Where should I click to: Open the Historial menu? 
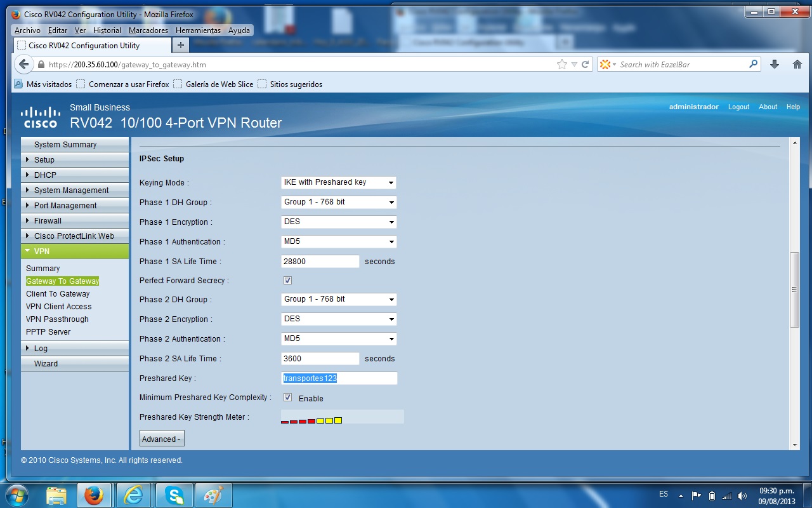107,30
